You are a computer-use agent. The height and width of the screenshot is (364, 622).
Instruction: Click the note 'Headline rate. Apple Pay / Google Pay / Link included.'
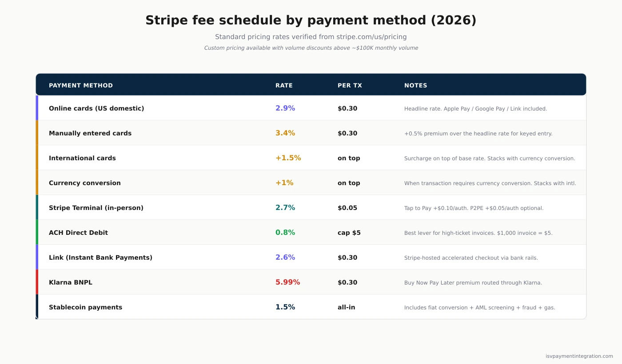(x=476, y=109)
